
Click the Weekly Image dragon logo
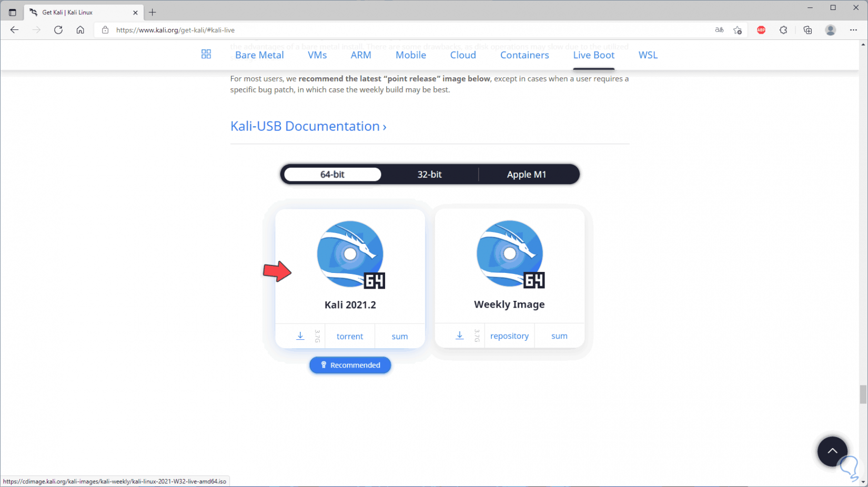[510, 254]
